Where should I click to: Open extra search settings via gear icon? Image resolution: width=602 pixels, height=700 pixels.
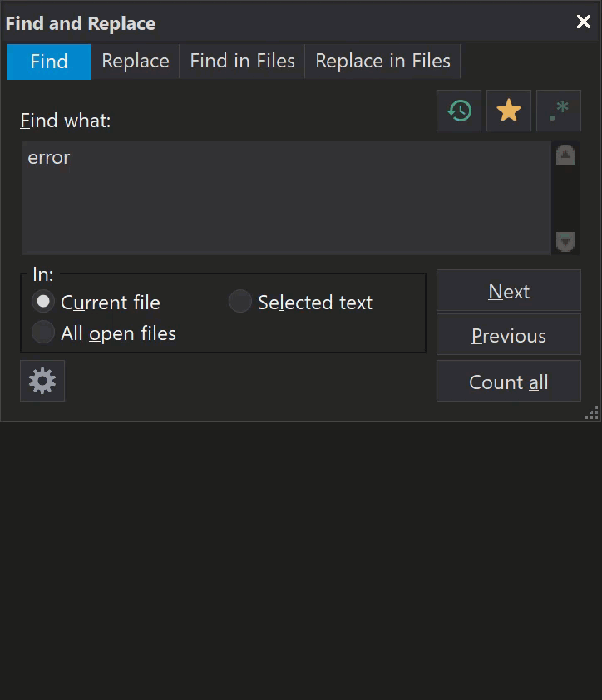point(42,381)
